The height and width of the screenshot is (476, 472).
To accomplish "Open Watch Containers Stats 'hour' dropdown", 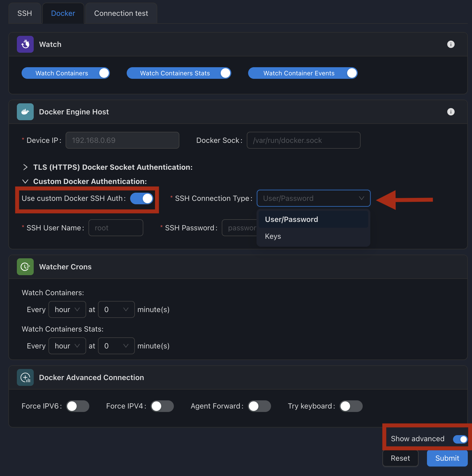I will click(67, 346).
